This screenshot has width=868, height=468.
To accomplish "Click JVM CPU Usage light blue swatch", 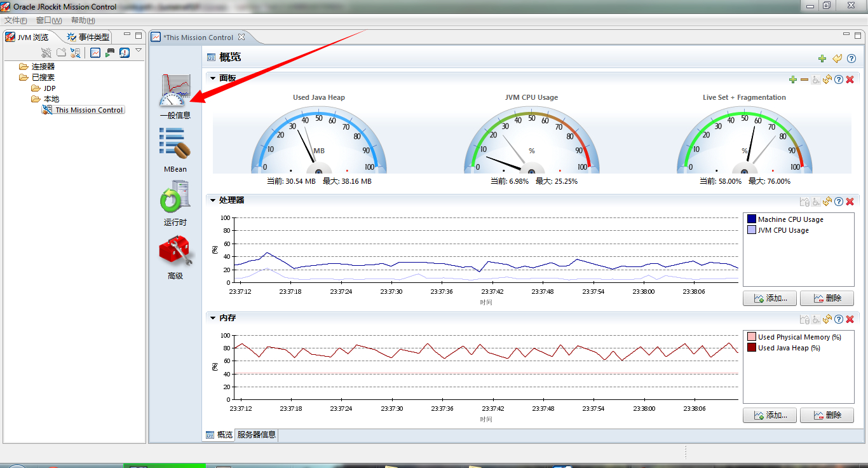I will click(x=752, y=230).
